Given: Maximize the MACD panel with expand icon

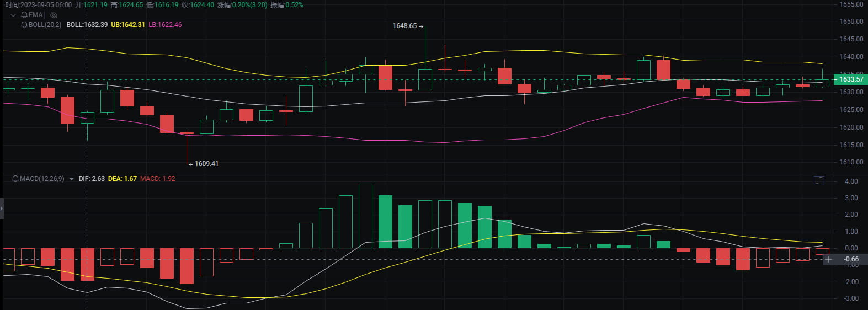Looking at the screenshot, I should coord(819,180).
